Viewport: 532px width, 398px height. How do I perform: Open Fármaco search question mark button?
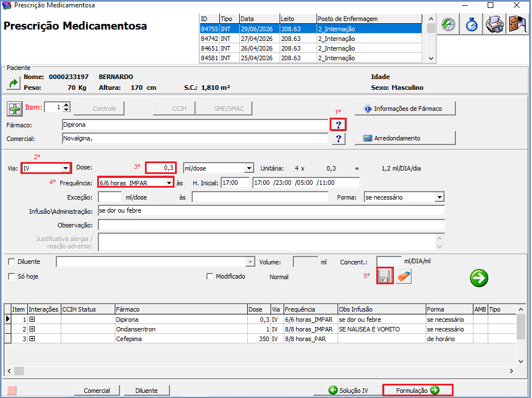[338, 125]
